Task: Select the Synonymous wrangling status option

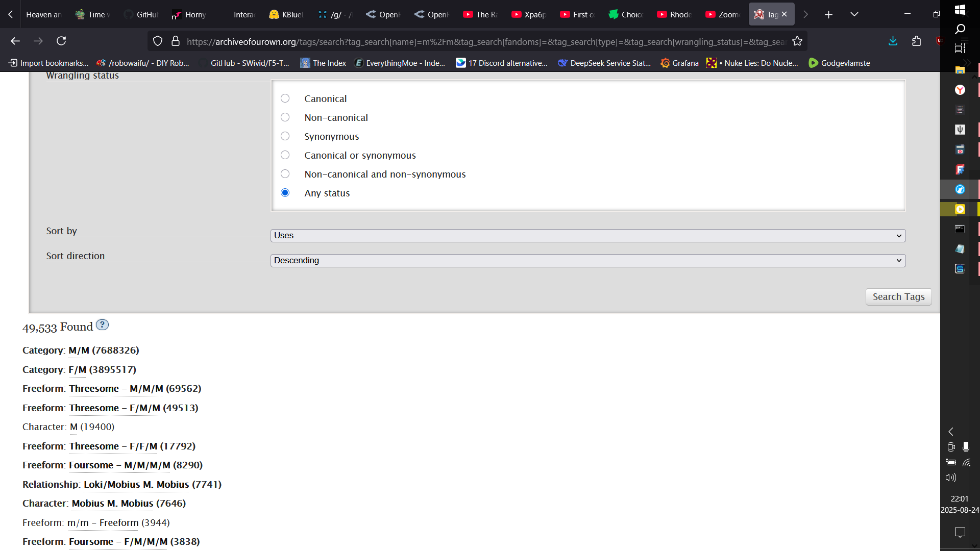Action: click(x=285, y=136)
